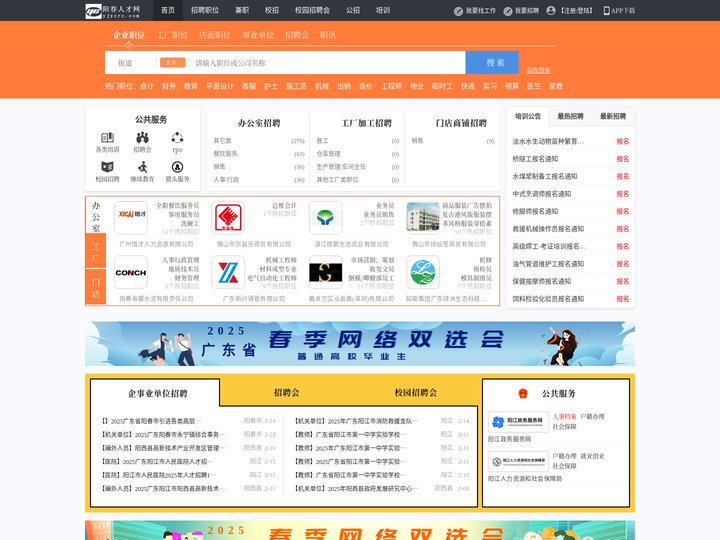Image resolution: width=720 pixels, height=540 pixels.
Task: Open the 阳江政务服务网 logo
Action: pos(518,422)
